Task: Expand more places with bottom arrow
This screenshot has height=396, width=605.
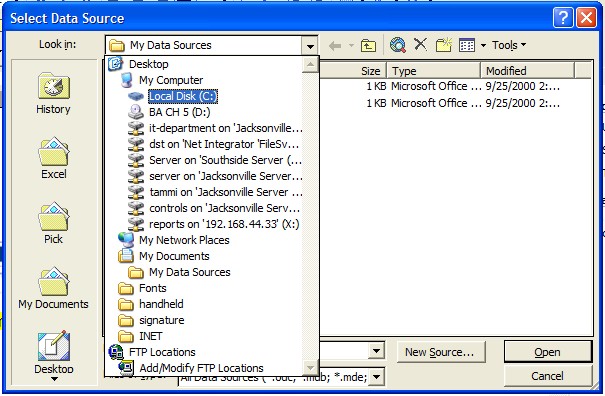Action: coord(54,379)
